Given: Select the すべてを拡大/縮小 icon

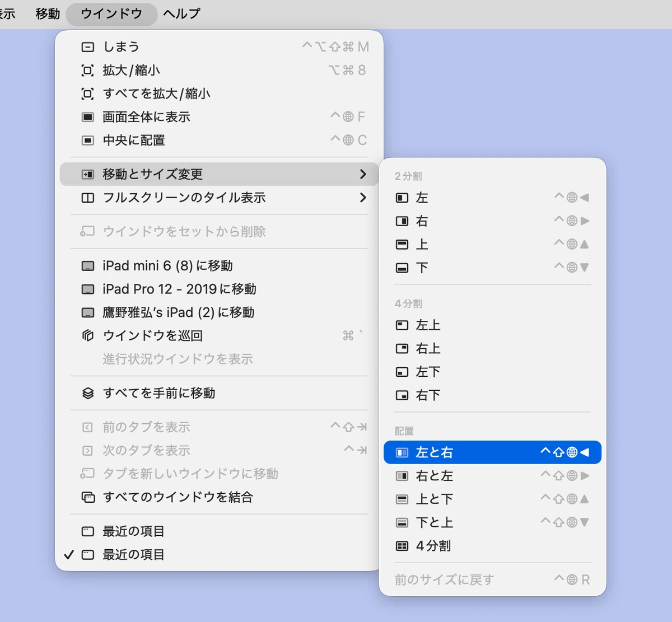Looking at the screenshot, I should point(88,93).
